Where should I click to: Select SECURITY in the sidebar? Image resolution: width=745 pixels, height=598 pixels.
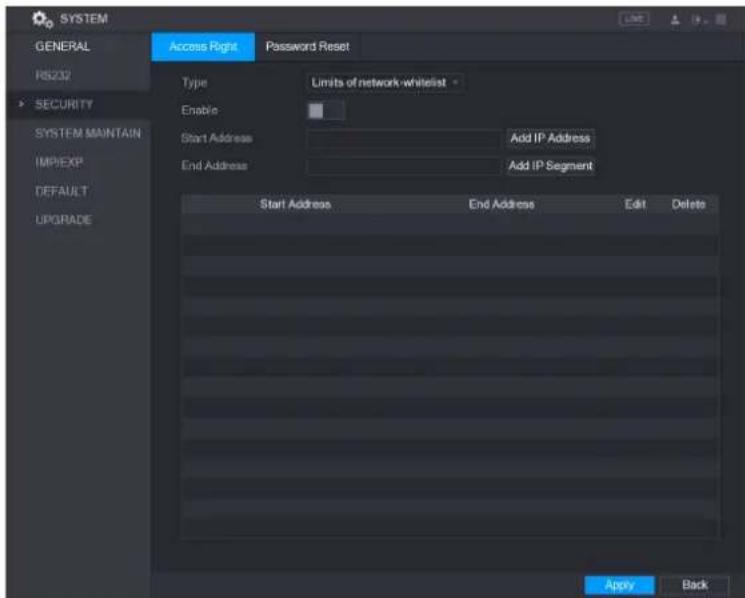pos(64,104)
